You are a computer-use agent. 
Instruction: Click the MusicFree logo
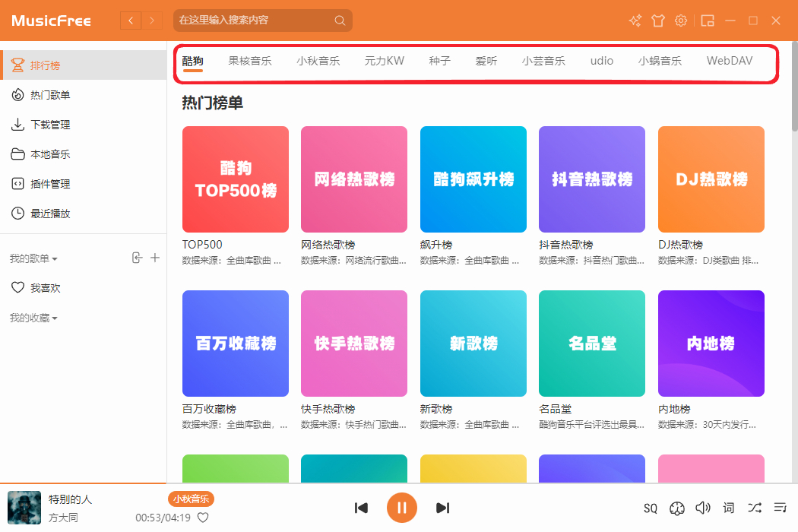click(52, 21)
